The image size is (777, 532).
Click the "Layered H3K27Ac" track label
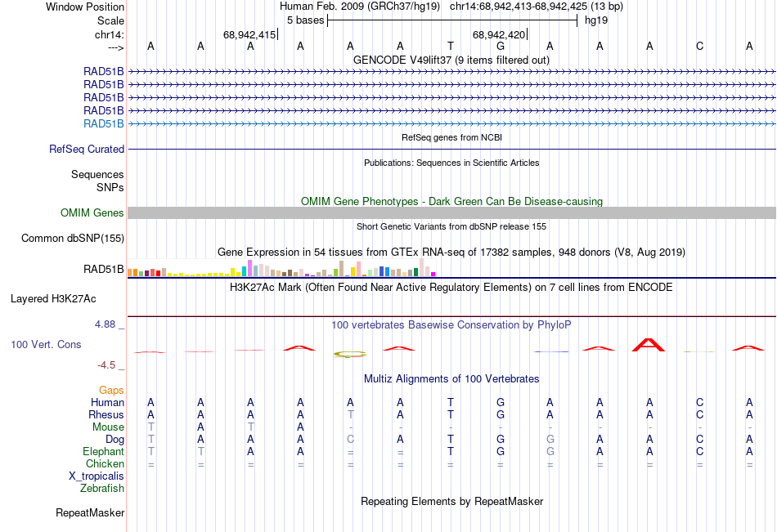(x=53, y=299)
